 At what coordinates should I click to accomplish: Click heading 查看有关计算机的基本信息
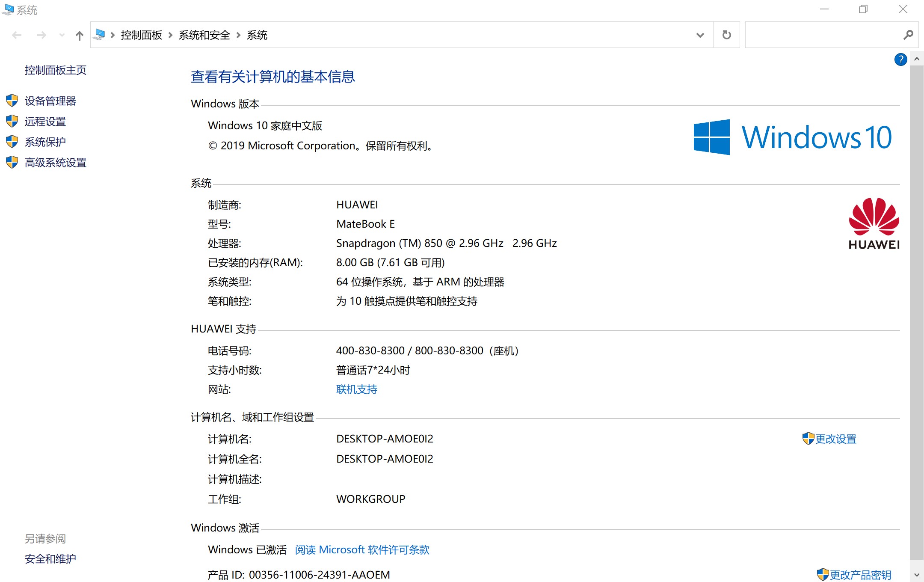(x=273, y=77)
